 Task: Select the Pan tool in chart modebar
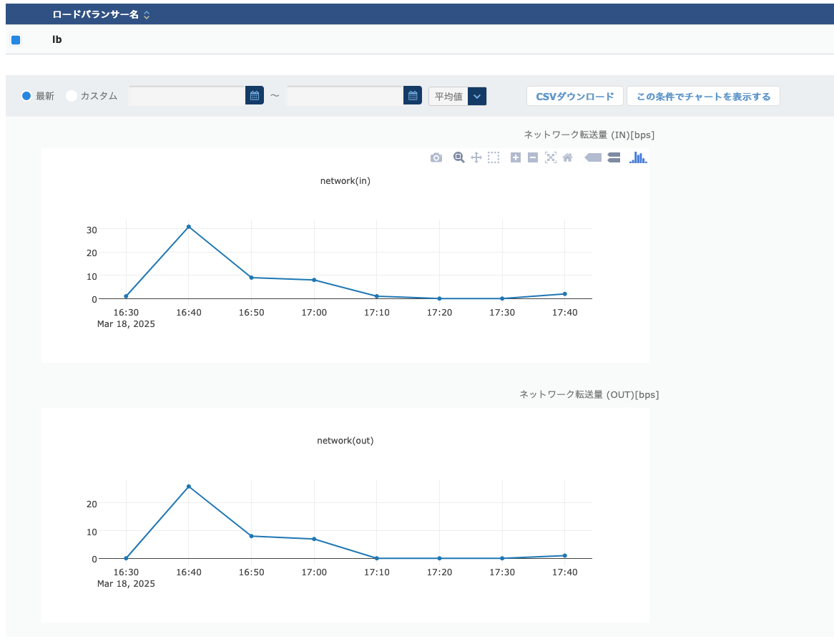tap(476, 157)
